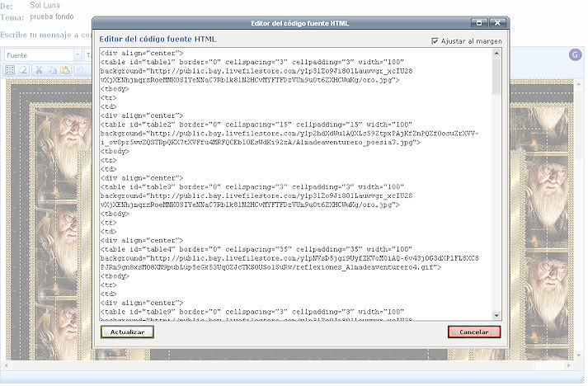
Task: Open the Fuente font dropdown arrow
Action: click(78, 55)
